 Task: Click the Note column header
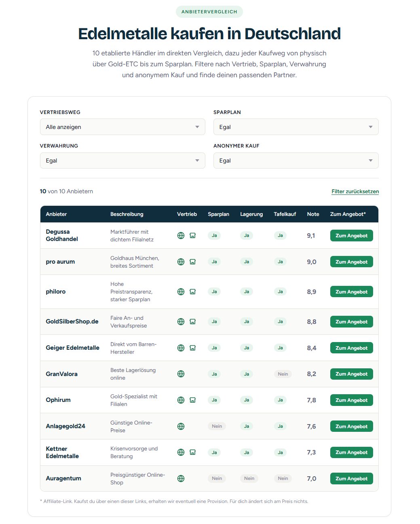point(313,214)
